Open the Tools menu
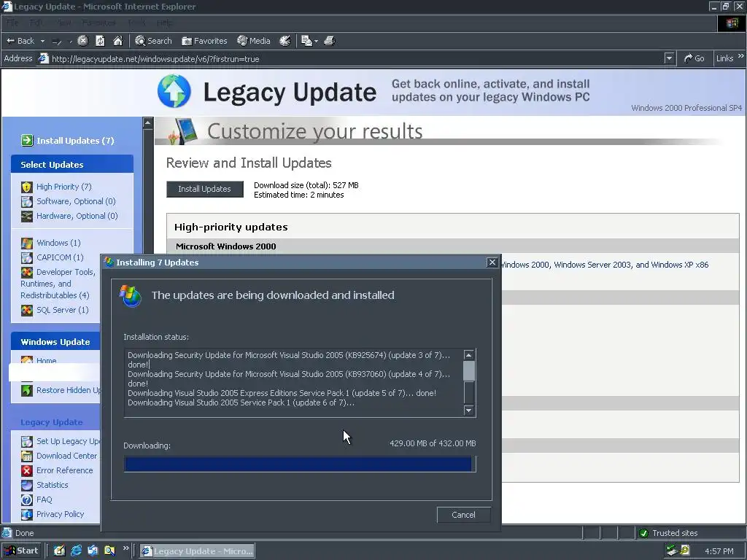The width and height of the screenshot is (747, 560). (x=136, y=23)
